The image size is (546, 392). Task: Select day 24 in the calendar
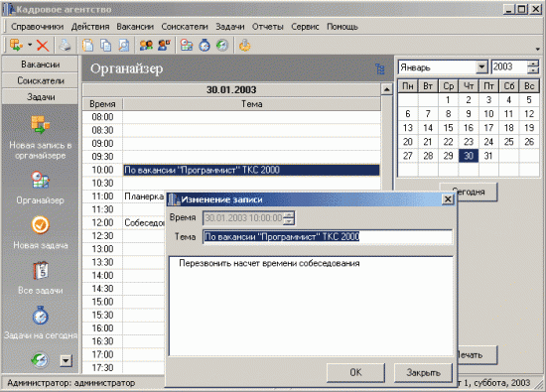point(488,142)
